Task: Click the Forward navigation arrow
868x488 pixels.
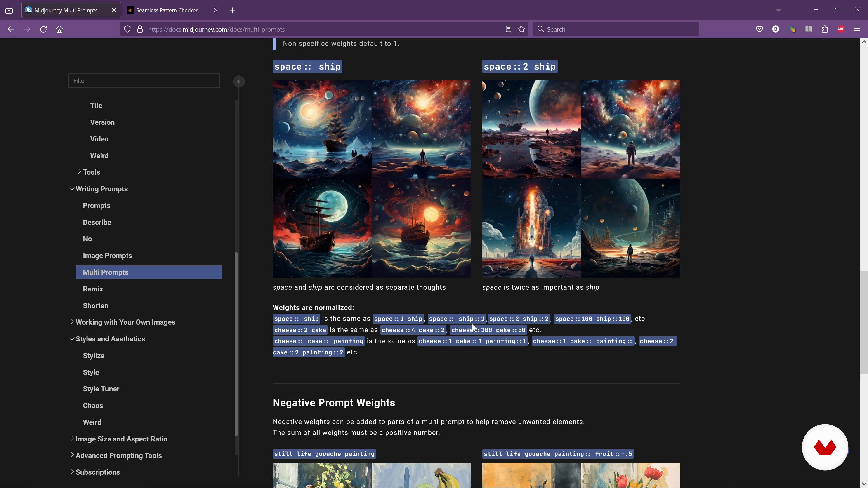Action: (x=27, y=29)
